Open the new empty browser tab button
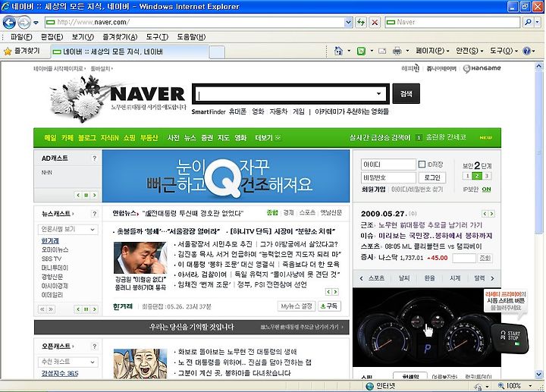This screenshot has width=546, height=392. coord(217,52)
